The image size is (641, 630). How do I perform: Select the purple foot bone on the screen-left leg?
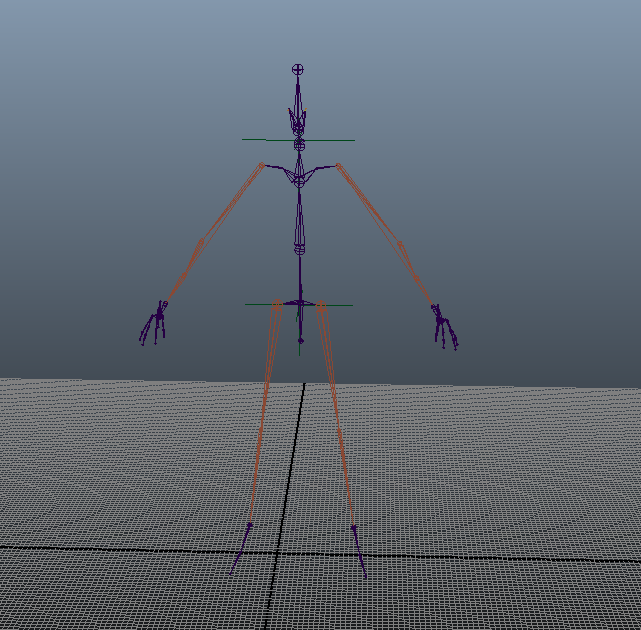240,550
